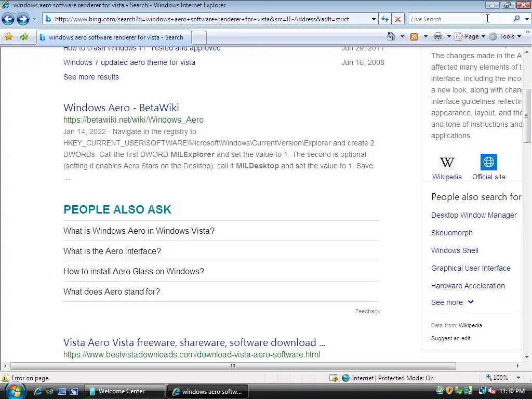Image resolution: width=532 pixels, height=399 pixels.
Task: Click the Live Search input box
Action: 459,19
